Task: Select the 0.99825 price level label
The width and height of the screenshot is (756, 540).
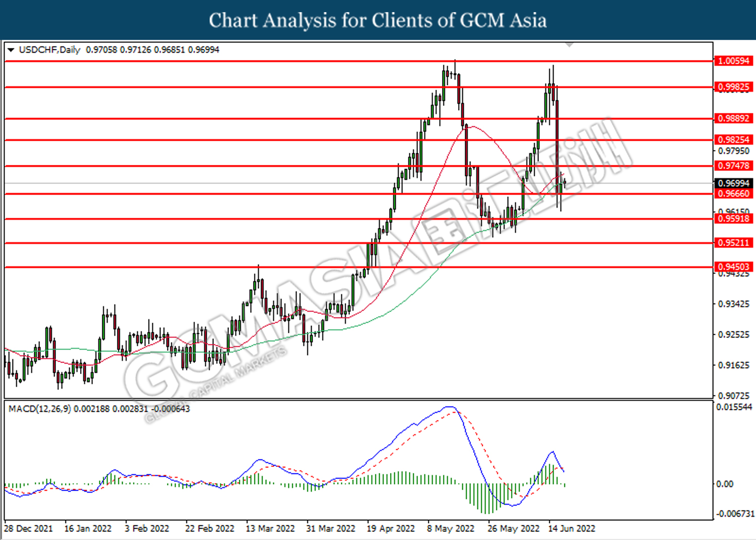Action: [733, 87]
